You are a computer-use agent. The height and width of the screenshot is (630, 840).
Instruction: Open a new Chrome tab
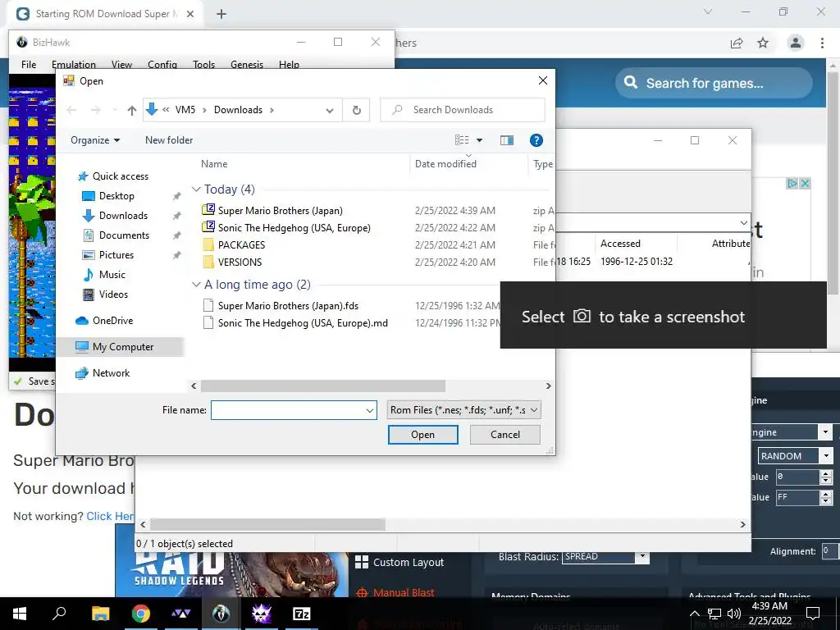(x=221, y=14)
